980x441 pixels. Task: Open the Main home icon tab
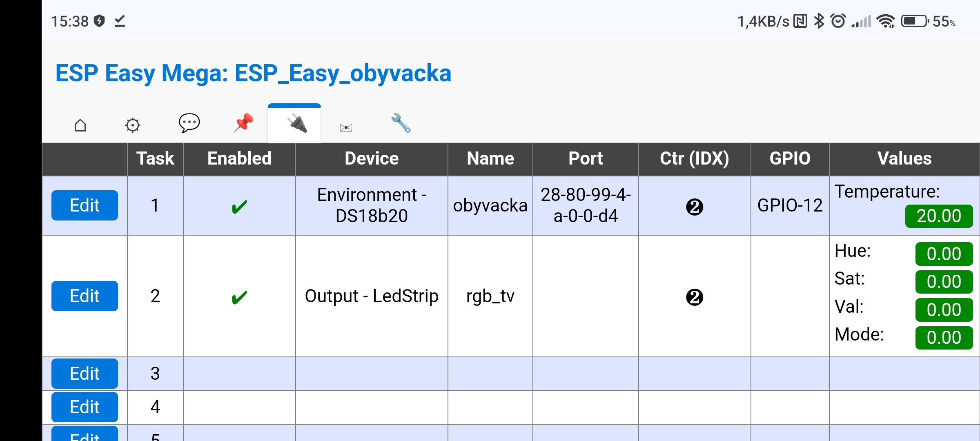[x=80, y=125]
